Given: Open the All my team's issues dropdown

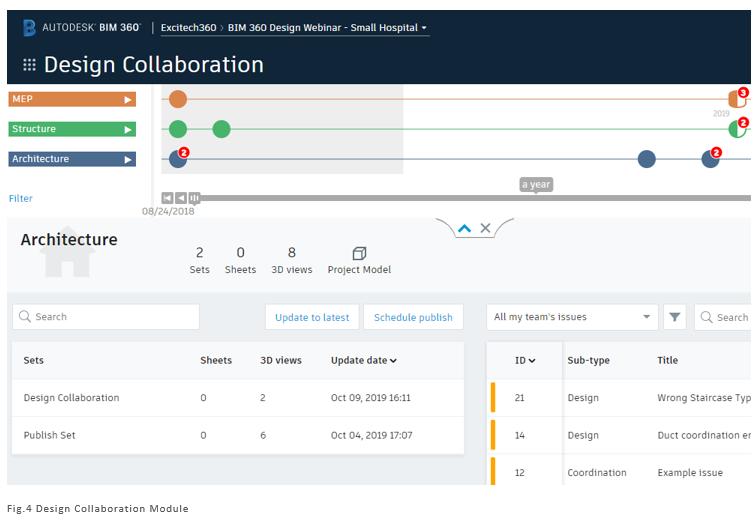Looking at the screenshot, I should (572, 317).
